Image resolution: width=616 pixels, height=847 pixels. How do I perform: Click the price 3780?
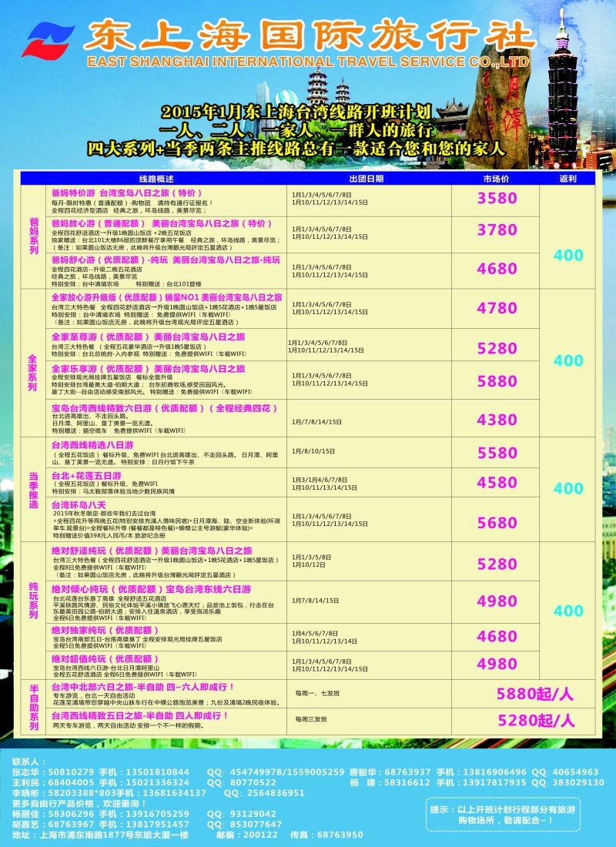coord(497,230)
